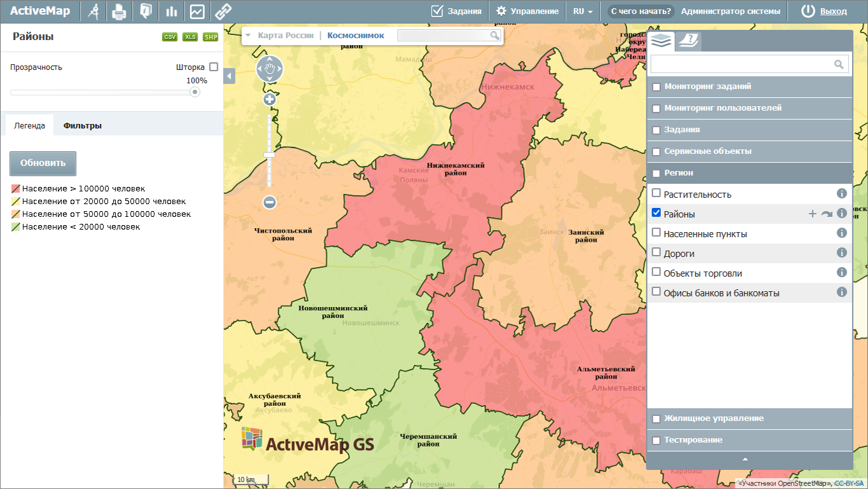Enable the Шторка checkbox
868x489 pixels.
[214, 67]
